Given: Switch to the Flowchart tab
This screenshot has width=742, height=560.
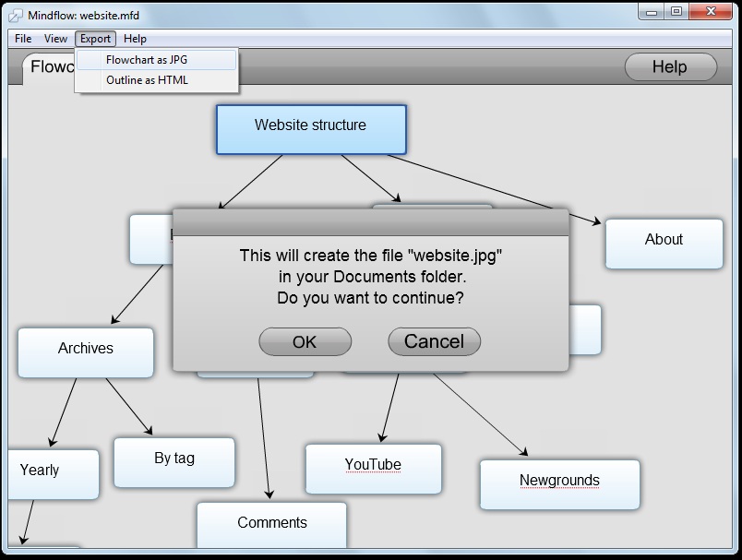Looking at the screenshot, I should (48, 68).
